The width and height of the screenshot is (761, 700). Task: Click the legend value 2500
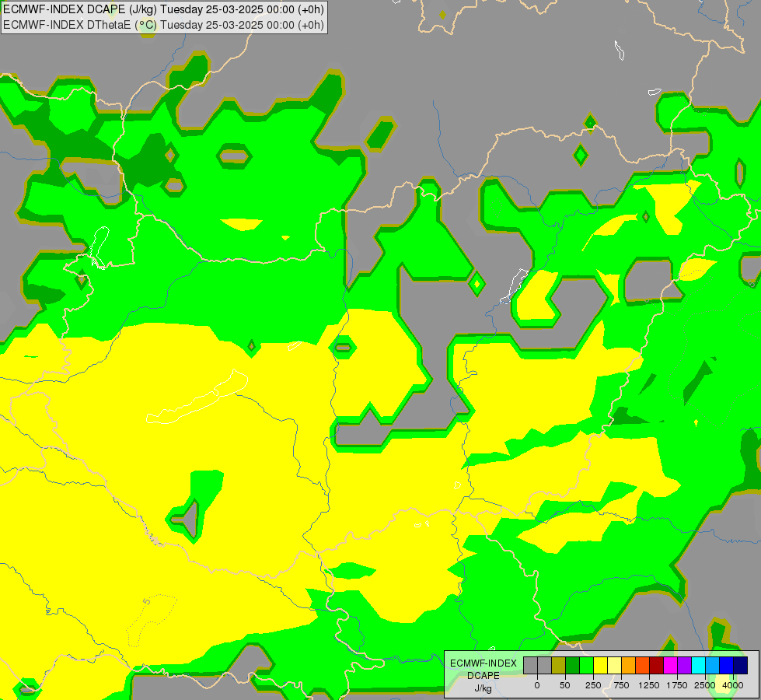(x=705, y=685)
